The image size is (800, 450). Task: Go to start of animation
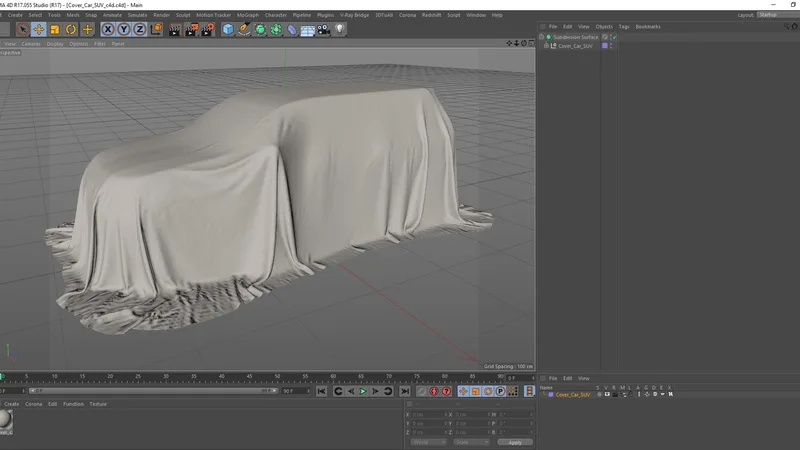coord(321,391)
